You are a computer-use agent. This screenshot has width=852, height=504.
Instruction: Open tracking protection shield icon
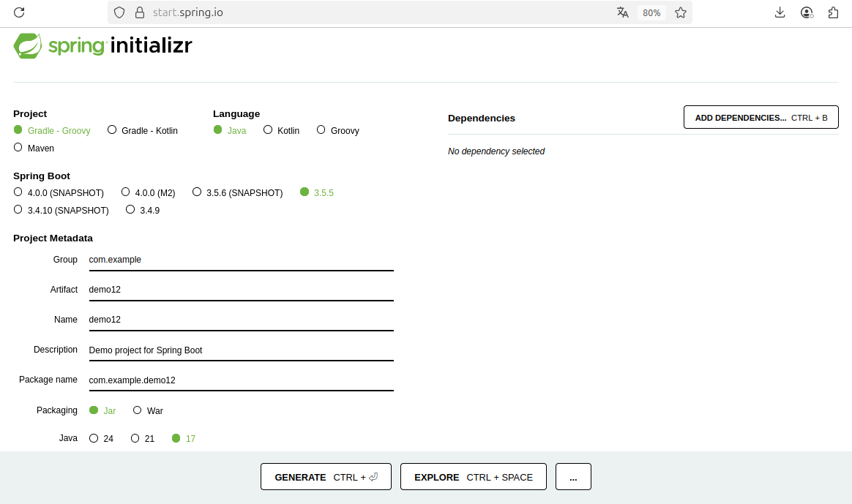coord(119,12)
